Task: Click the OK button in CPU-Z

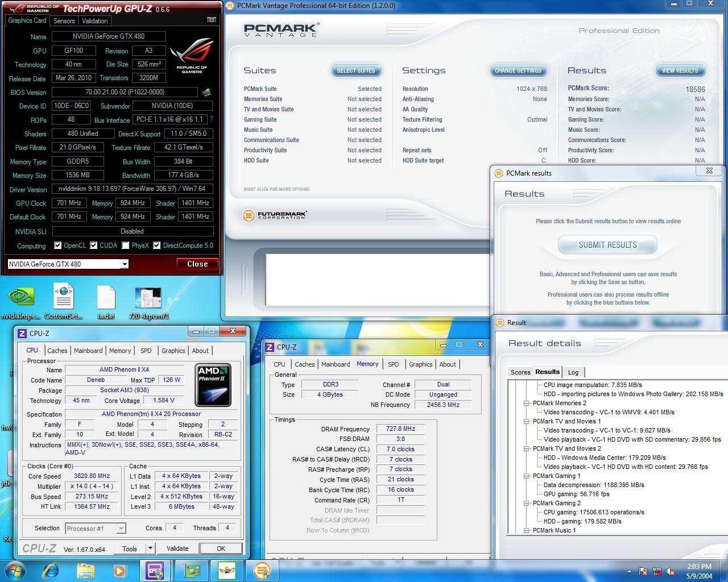Action: [221, 548]
